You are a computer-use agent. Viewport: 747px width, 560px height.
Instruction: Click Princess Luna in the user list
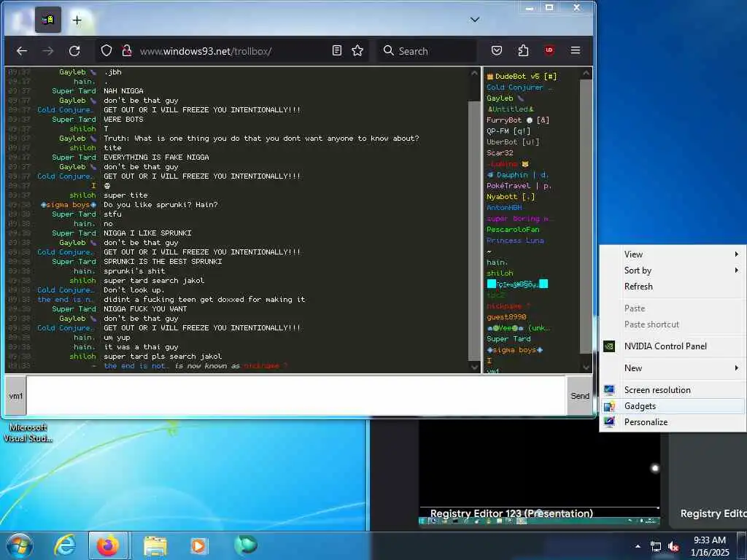(515, 241)
